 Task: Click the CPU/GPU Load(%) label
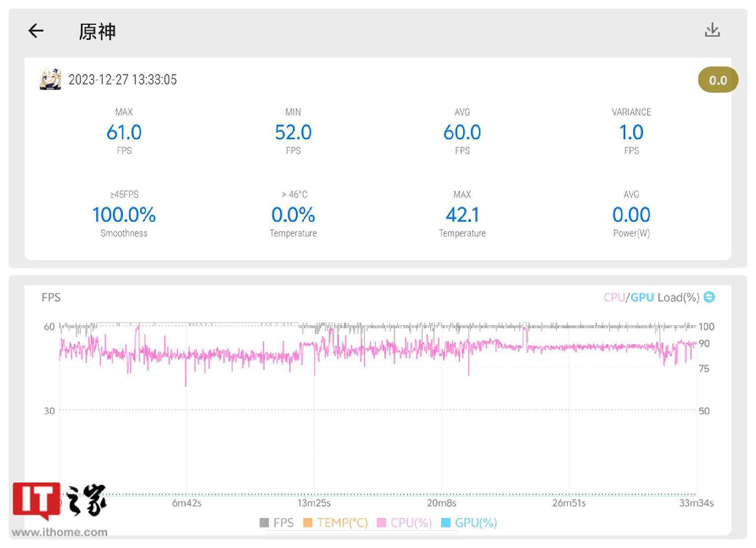(x=652, y=297)
